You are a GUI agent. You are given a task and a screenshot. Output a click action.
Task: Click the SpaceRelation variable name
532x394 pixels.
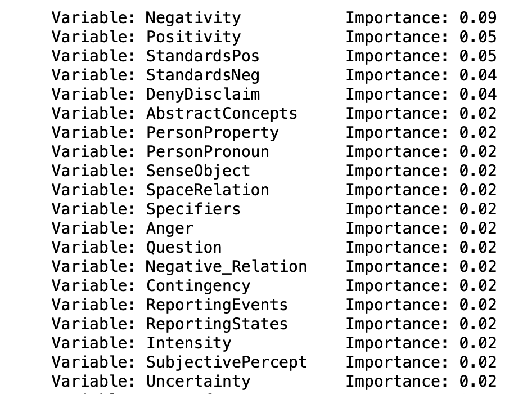208,190
